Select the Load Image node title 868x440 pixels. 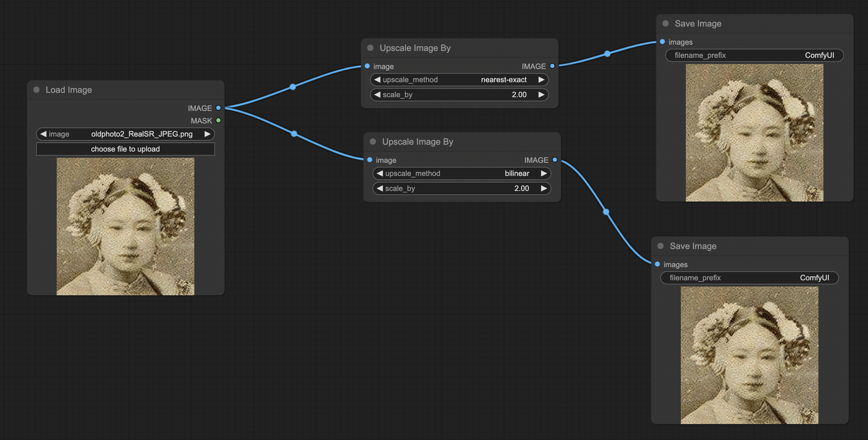pyautogui.click(x=69, y=90)
